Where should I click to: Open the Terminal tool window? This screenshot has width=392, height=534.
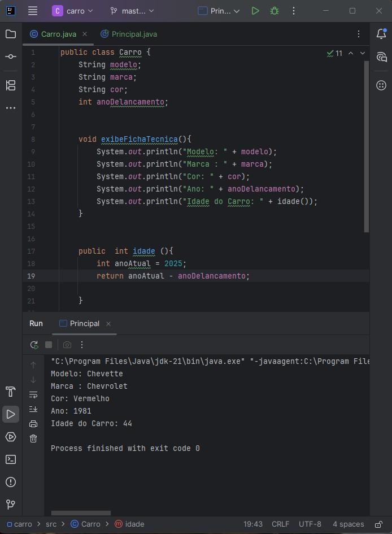click(x=11, y=459)
